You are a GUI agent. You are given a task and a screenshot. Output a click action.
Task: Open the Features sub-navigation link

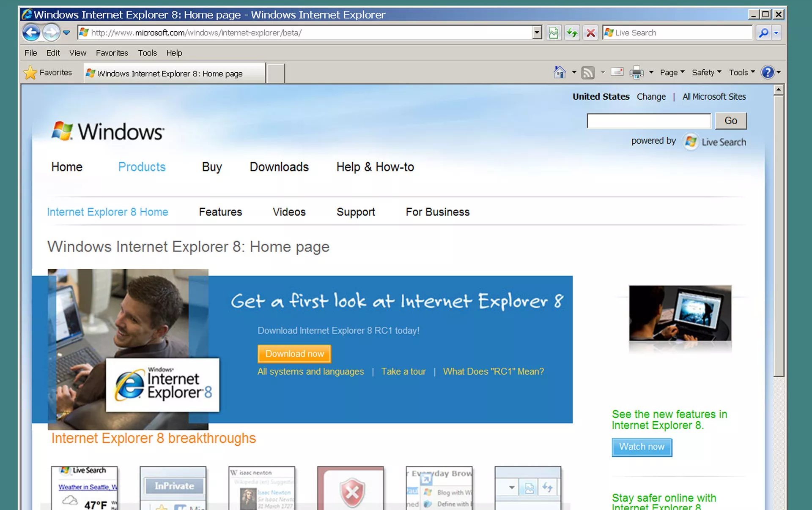pyautogui.click(x=220, y=212)
